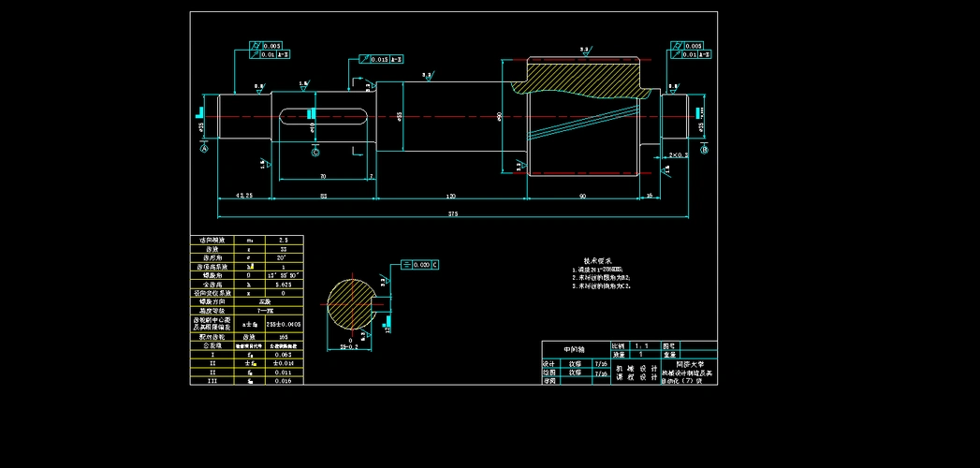Screen dimensions: 980x468
Task: Click the number 7 in the title block
Action: [x=688, y=381]
